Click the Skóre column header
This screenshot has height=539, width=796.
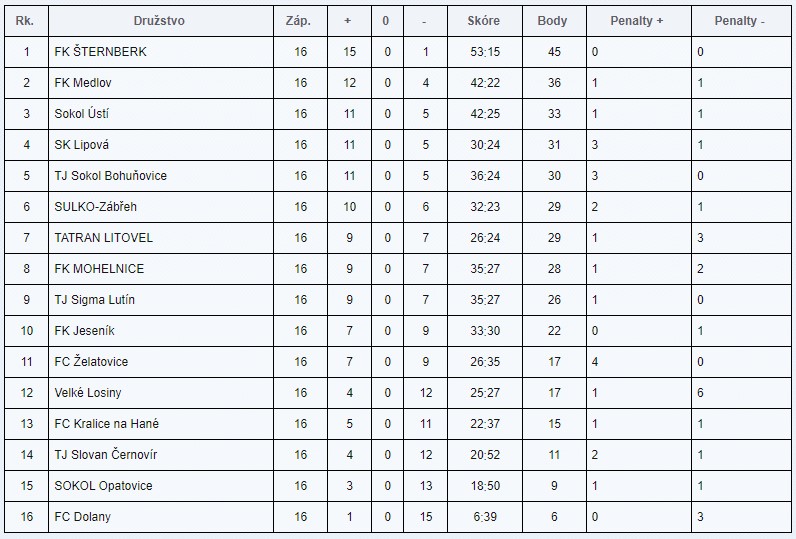[483, 20]
